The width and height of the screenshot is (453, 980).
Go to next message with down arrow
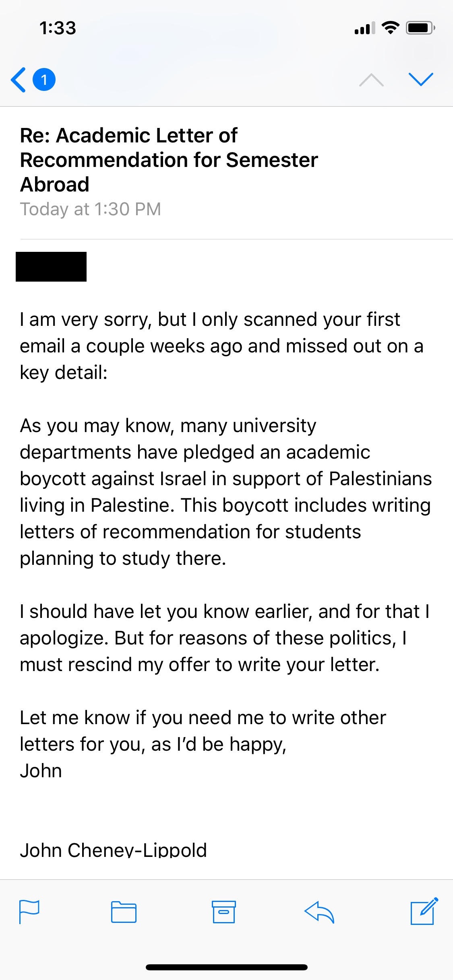tap(421, 79)
